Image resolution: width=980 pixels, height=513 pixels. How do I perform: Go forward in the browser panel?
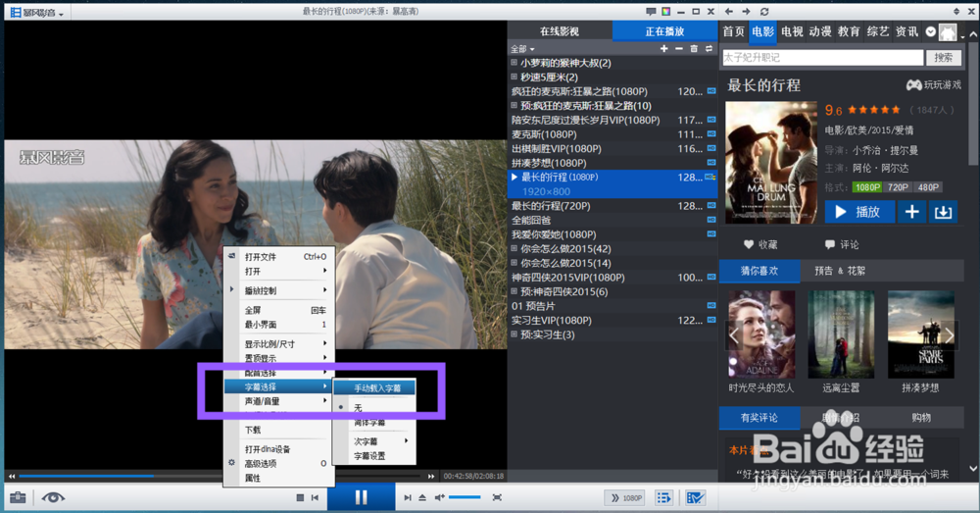click(x=746, y=11)
